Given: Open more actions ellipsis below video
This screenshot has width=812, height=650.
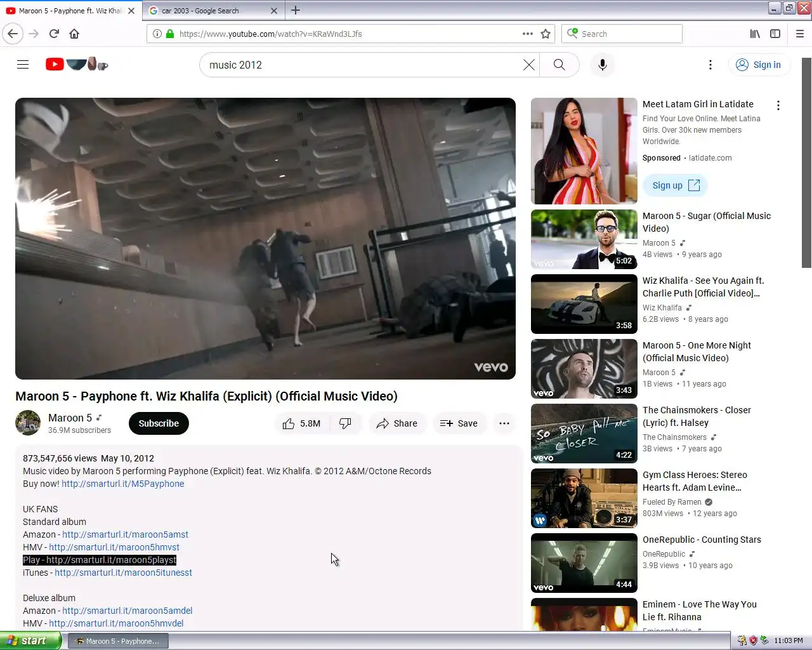Looking at the screenshot, I should click(x=504, y=423).
